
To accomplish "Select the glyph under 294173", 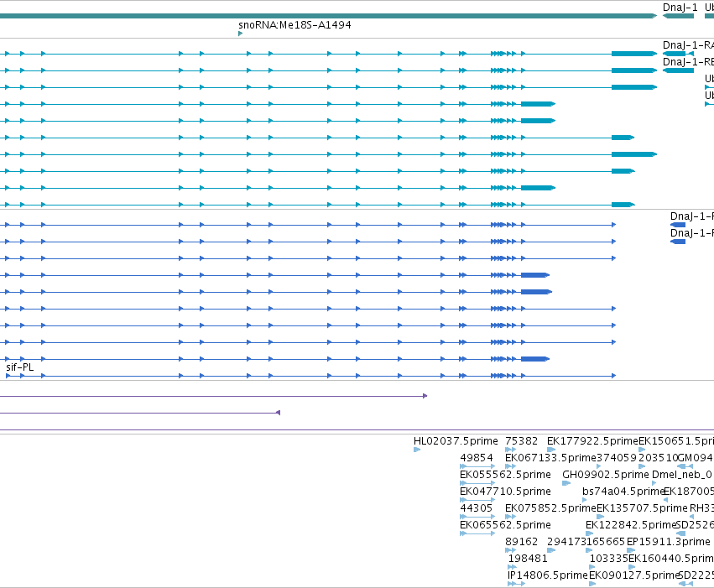I will 551,551.
